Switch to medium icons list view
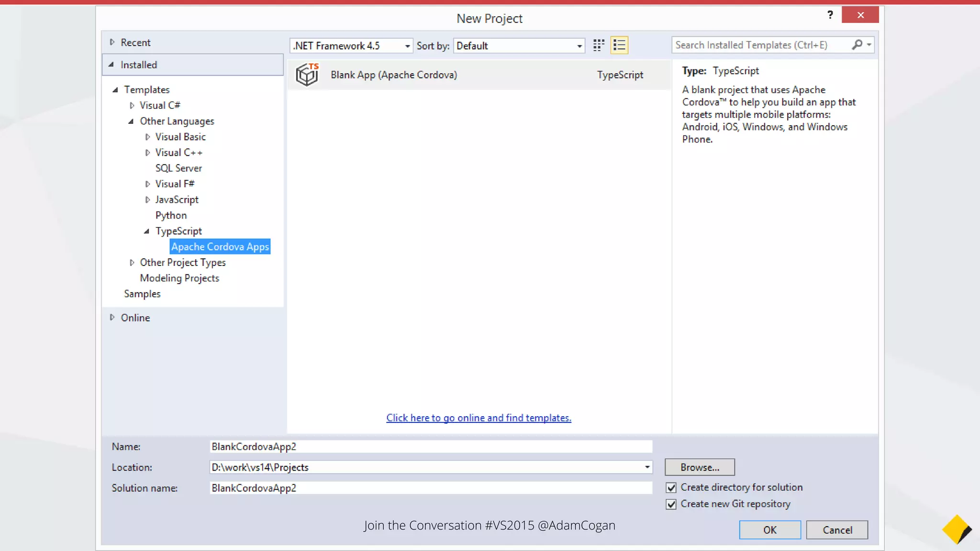The height and width of the screenshot is (551, 980). [619, 45]
